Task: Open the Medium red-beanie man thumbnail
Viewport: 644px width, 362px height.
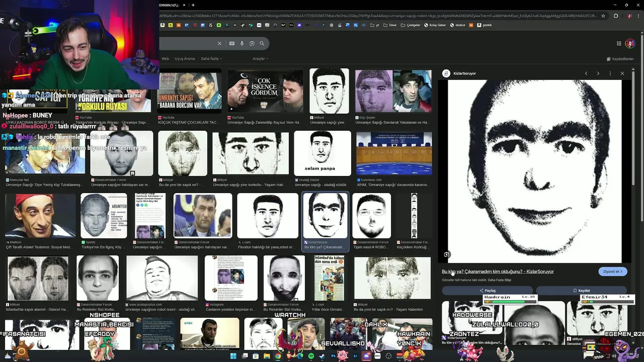Action: (40, 216)
